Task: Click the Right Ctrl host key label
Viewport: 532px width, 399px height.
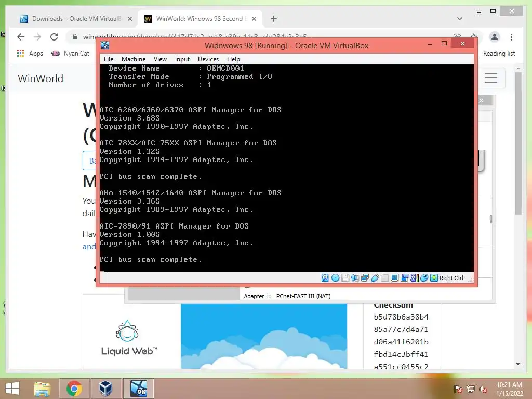Action: [x=451, y=278]
